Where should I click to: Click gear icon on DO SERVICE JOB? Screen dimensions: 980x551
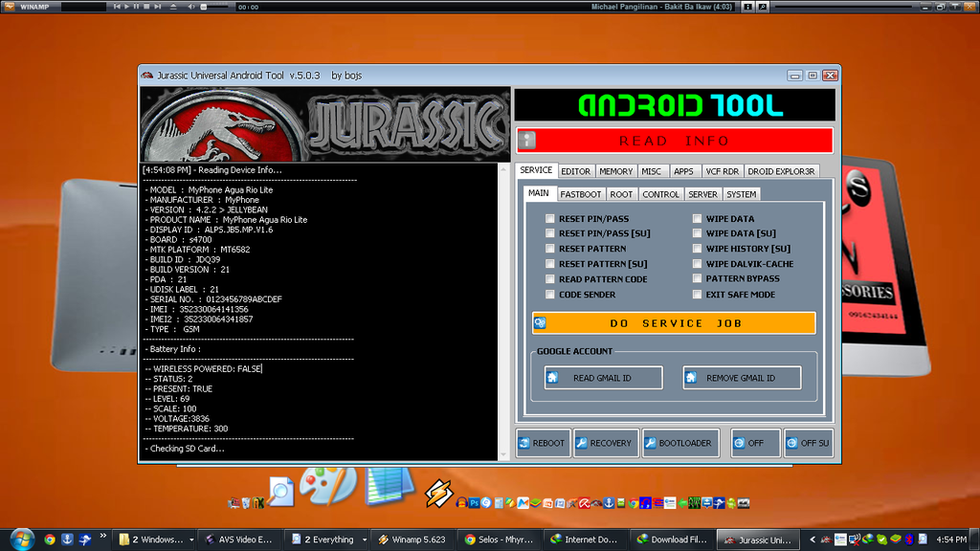click(540, 323)
